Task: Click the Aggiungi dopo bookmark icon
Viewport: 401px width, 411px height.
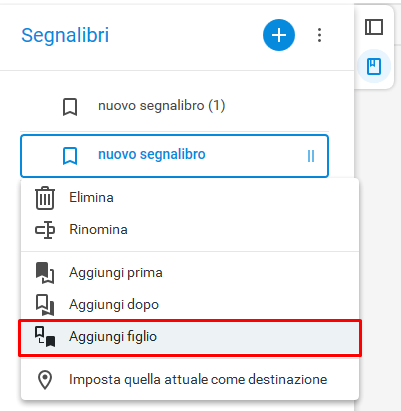Action: 45,305
